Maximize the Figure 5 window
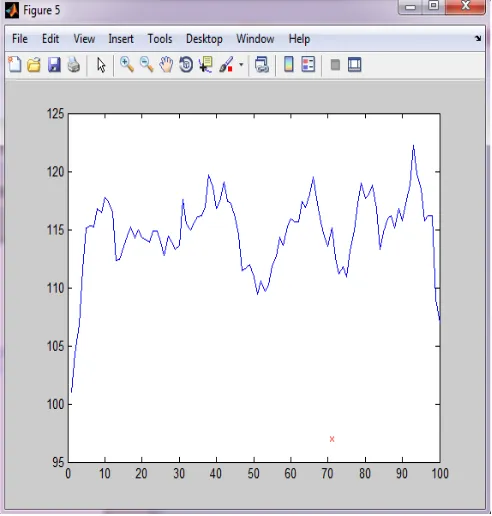This screenshot has height=516, width=492. [433, 6]
